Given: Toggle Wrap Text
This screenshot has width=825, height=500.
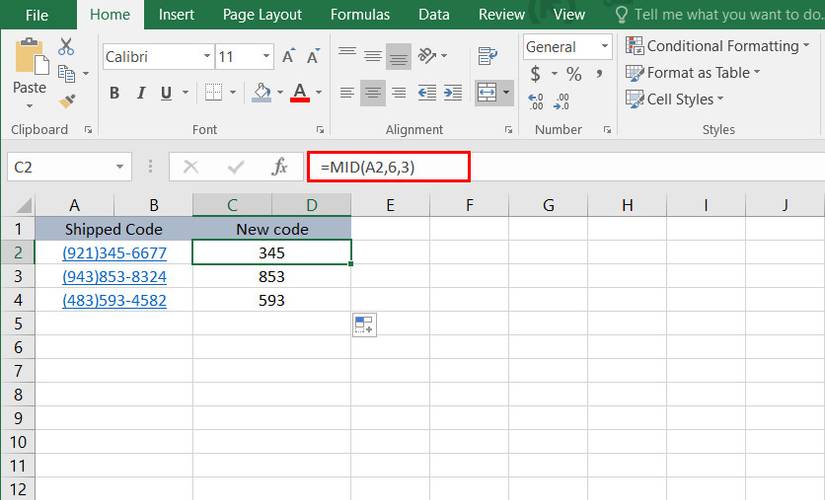Looking at the screenshot, I should point(487,55).
